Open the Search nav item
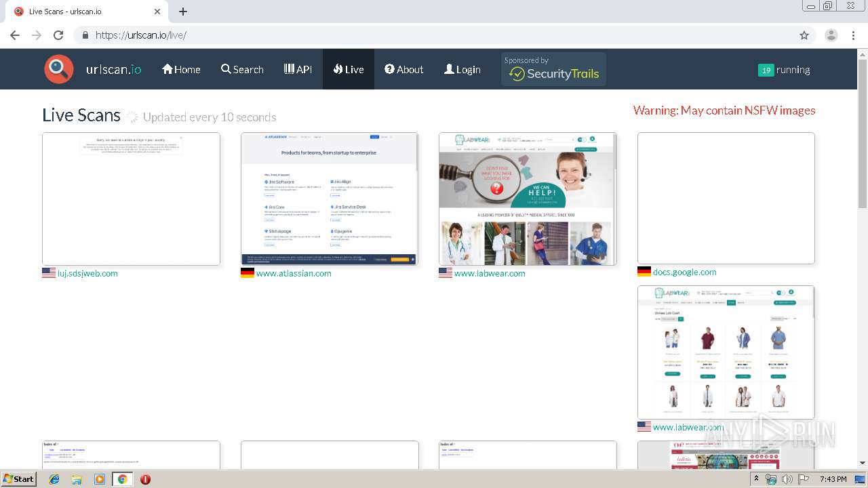 242,69
